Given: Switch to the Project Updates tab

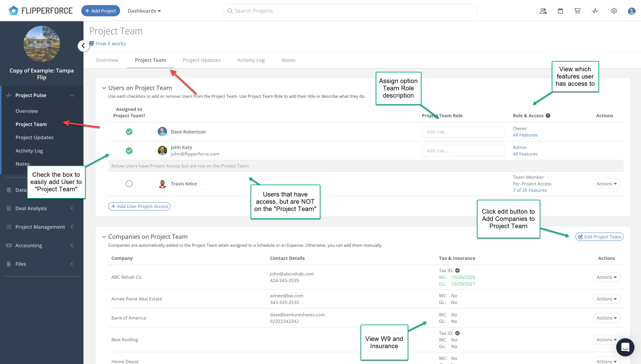Looking at the screenshot, I should (202, 60).
